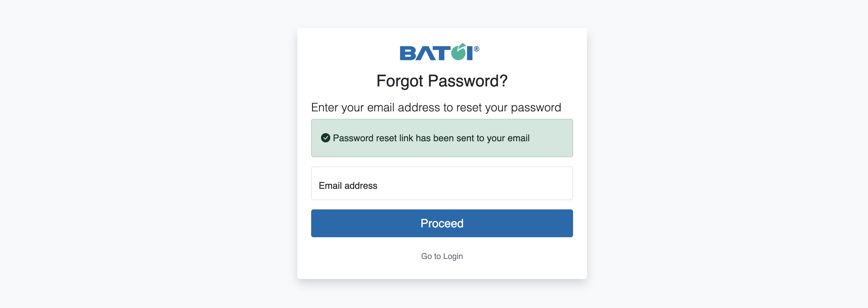The image size is (868, 308).
Task: Click the blue Proceed label
Action: (x=442, y=223)
